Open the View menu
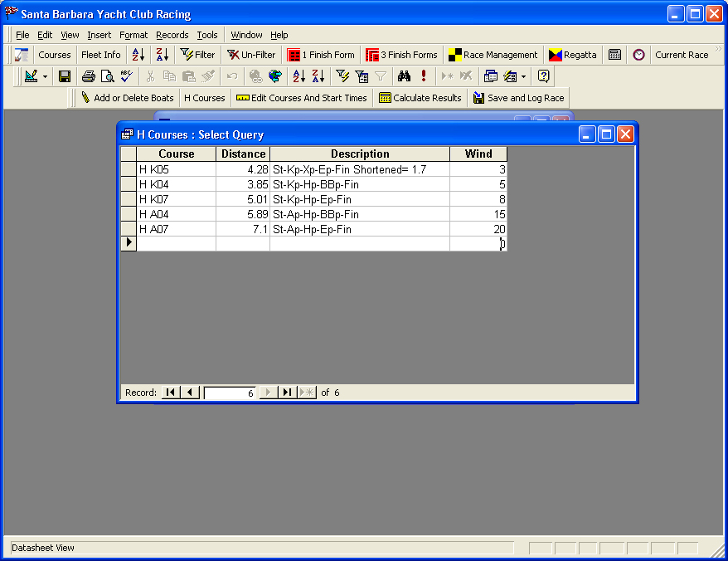 70,35
